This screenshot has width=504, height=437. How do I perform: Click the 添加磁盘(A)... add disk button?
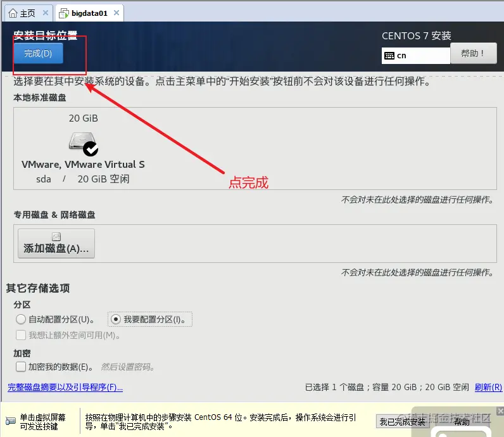click(56, 243)
